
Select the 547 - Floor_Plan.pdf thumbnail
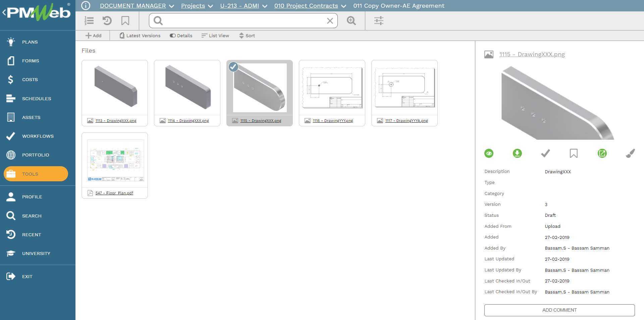point(115,160)
